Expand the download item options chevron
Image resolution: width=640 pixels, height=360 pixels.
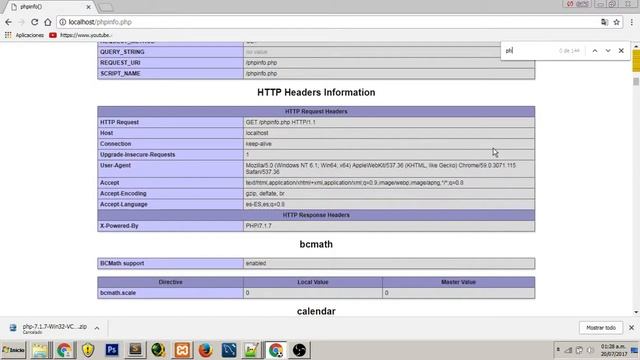click(x=97, y=328)
